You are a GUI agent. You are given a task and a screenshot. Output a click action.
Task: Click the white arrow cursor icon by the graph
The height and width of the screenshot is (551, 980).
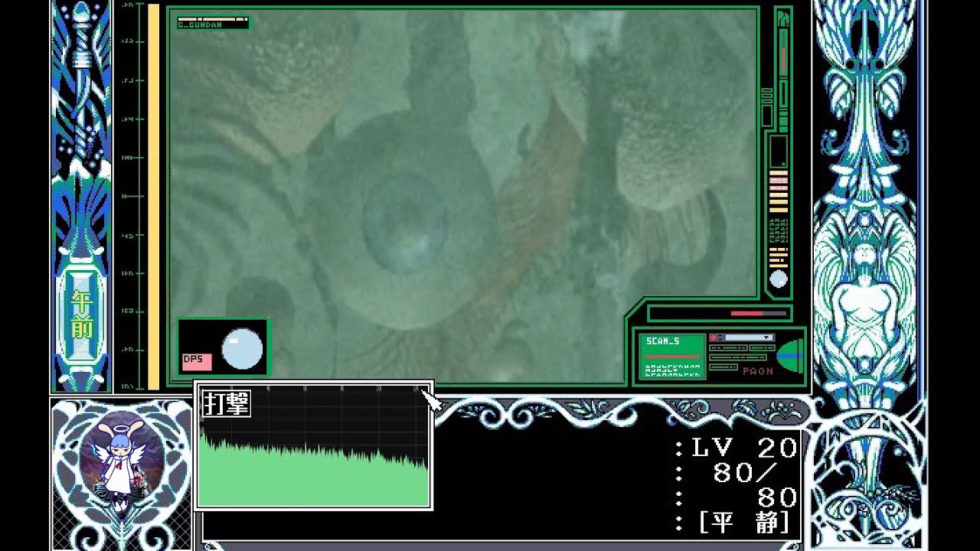[431, 400]
